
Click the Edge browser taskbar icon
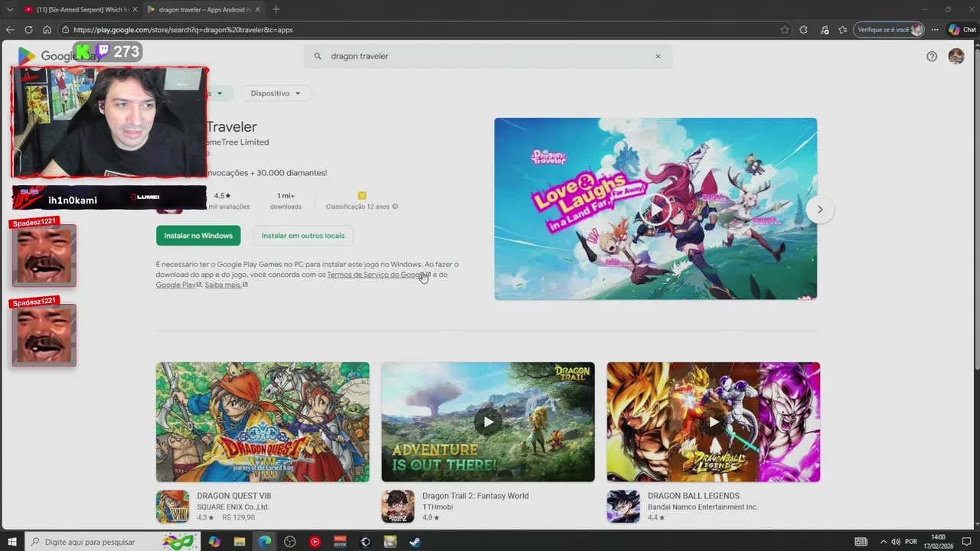tap(265, 542)
